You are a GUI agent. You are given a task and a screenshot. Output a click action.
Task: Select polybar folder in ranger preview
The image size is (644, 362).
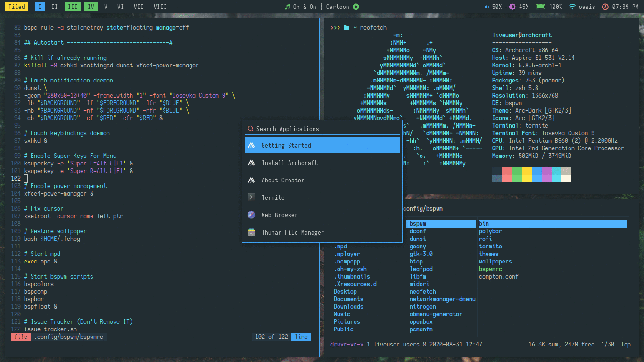[490, 231]
